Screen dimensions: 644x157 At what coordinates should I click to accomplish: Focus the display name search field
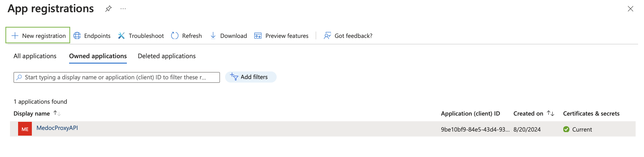coord(116,77)
